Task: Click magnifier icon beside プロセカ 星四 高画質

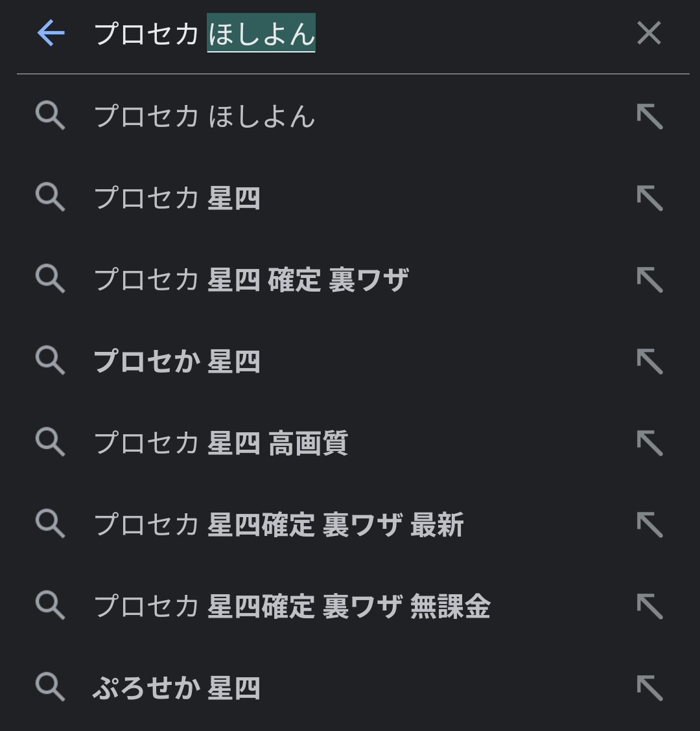Action: pyautogui.click(x=50, y=443)
